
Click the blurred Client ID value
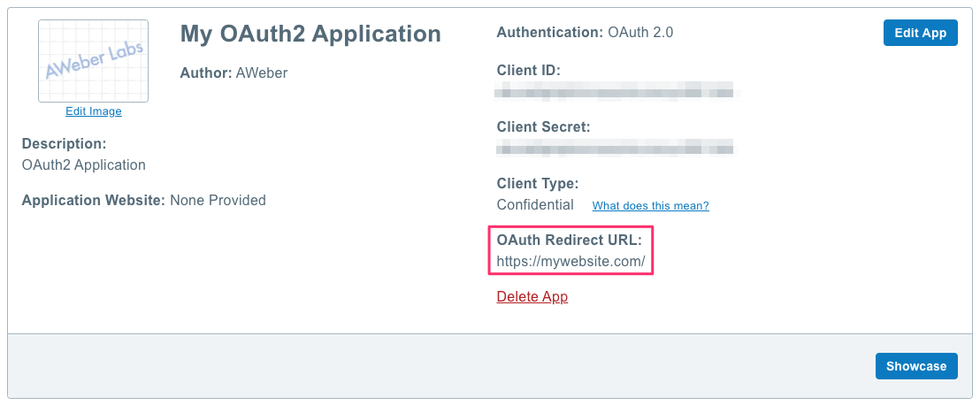tap(615, 93)
